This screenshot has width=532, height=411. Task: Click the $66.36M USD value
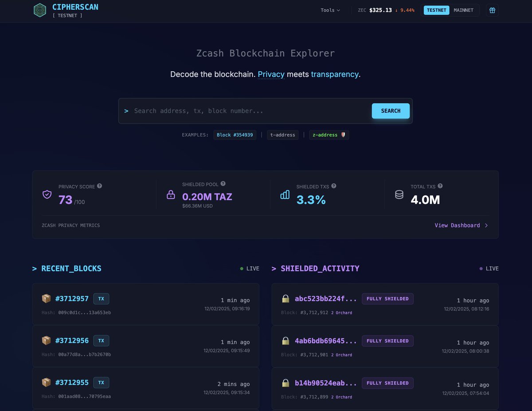(198, 206)
